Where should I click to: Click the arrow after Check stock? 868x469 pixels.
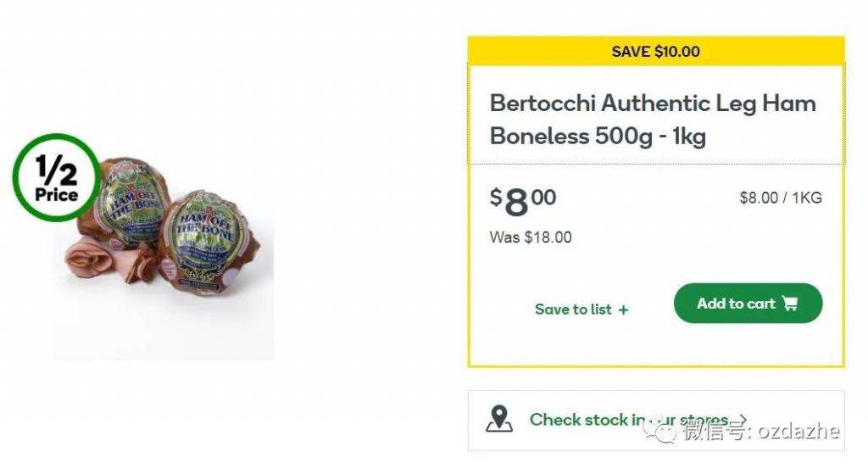tap(741, 419)
